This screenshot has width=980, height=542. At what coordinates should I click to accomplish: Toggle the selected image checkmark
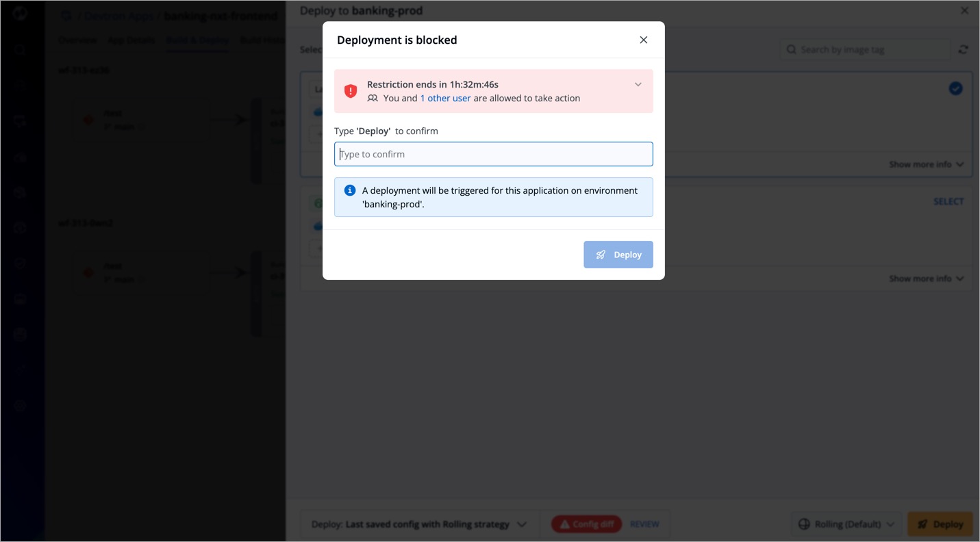coord(955,88)
